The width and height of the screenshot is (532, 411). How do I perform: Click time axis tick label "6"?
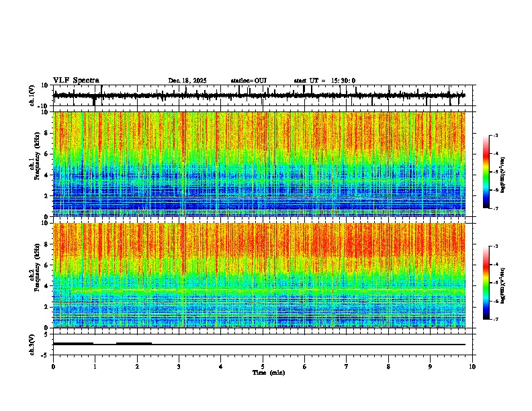304,367
